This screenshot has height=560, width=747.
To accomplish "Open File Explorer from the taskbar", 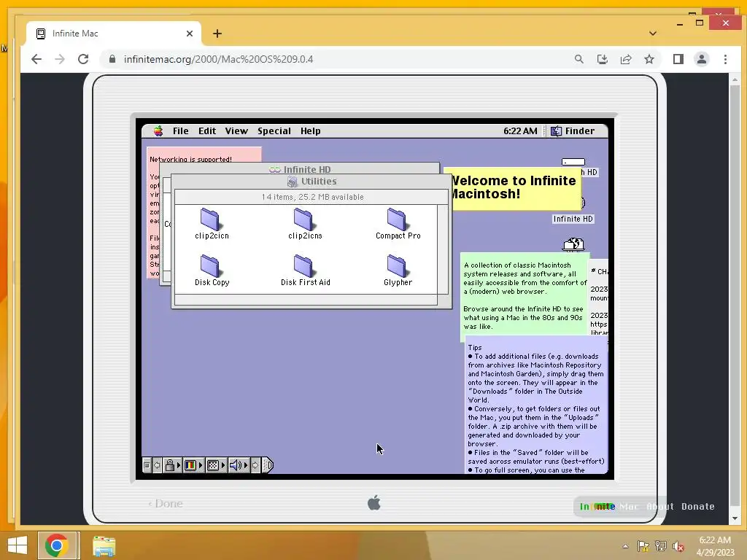I will [104, 546].
